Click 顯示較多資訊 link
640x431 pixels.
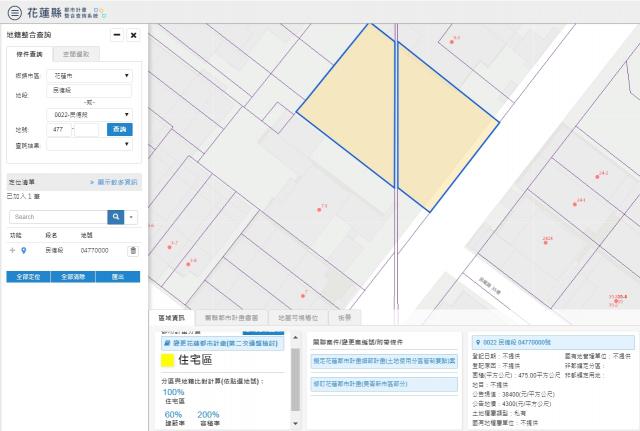(x=114, y=182)
